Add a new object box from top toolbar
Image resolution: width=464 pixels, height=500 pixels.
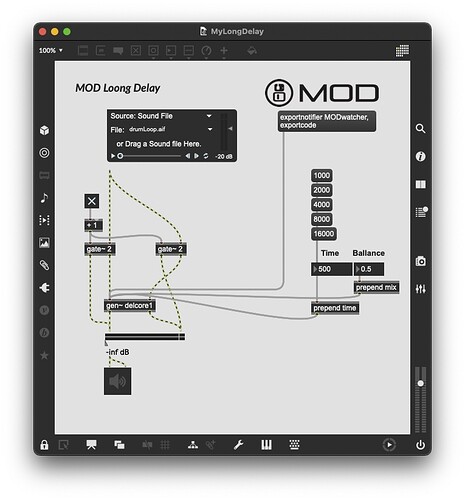tap(83, 51)
